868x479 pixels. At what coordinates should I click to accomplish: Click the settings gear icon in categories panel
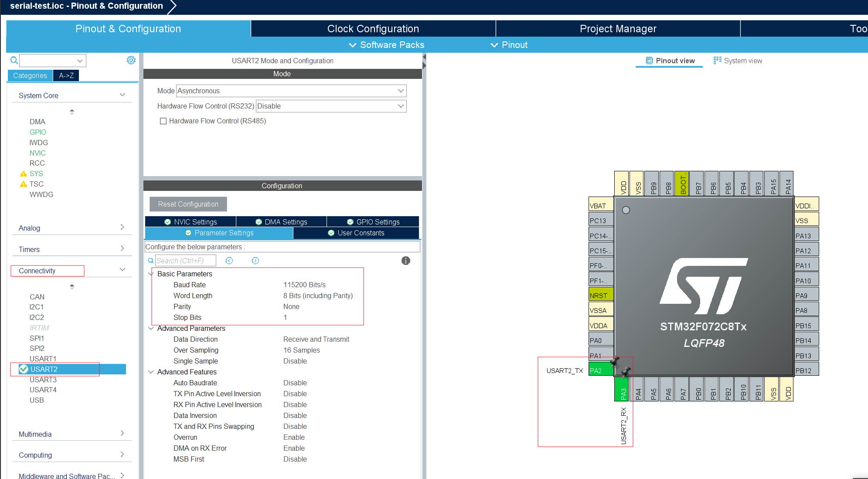pos(131,60)
